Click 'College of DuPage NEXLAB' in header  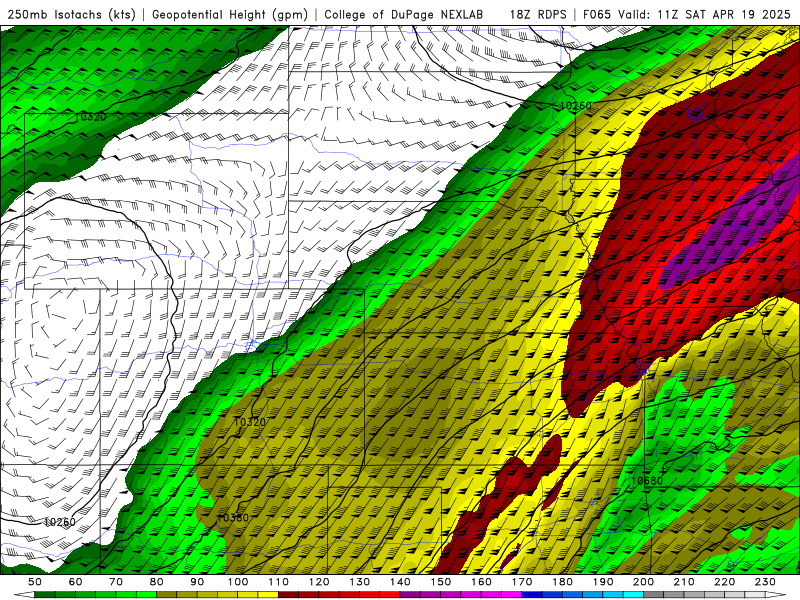click(x=403, y=14)
